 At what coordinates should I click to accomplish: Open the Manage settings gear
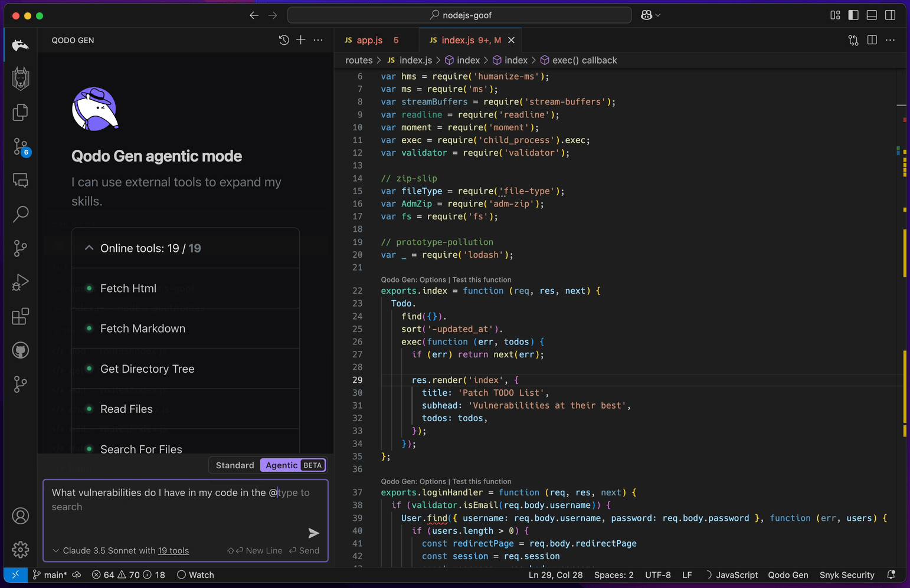pos(21,550)
